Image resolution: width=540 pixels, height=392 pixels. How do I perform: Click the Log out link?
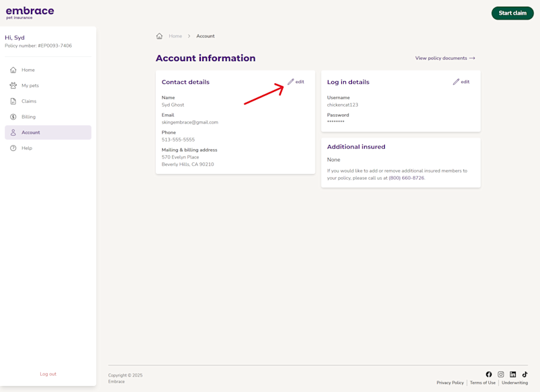pyautogui.click(x=48, y=374)
